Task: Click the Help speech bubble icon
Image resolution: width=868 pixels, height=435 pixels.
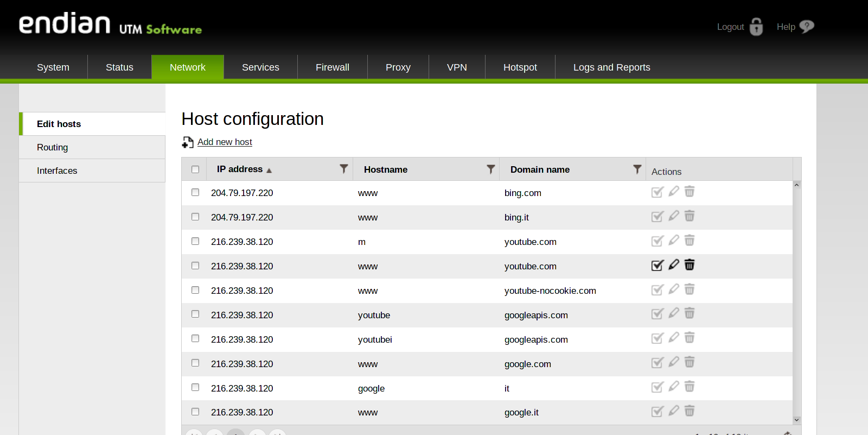Action: click(x=807, y=26)
